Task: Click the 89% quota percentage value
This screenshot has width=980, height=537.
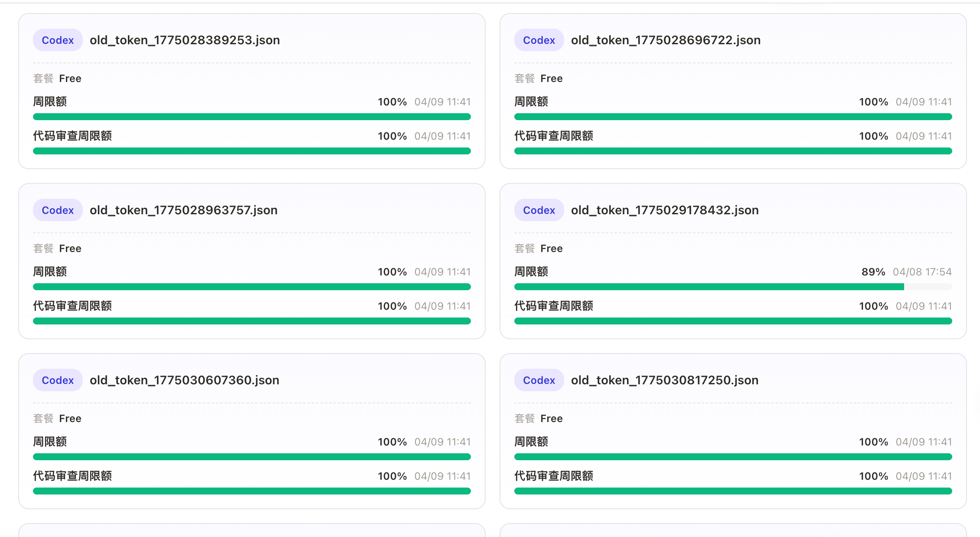Action: [x=873, y=272]
